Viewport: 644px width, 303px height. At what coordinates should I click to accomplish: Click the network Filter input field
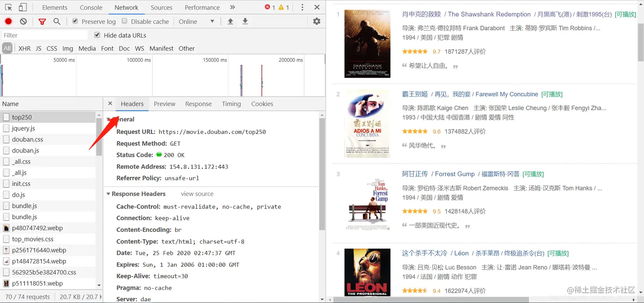point(44,35)
